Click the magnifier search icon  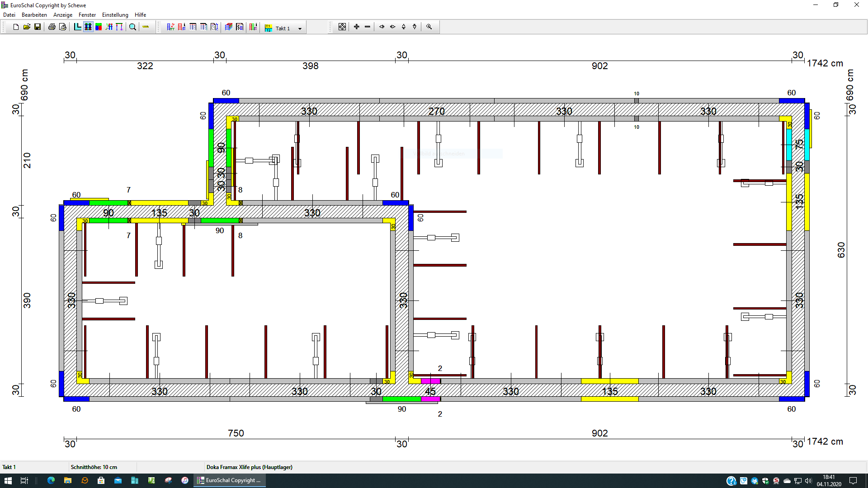tap(132, 27)
